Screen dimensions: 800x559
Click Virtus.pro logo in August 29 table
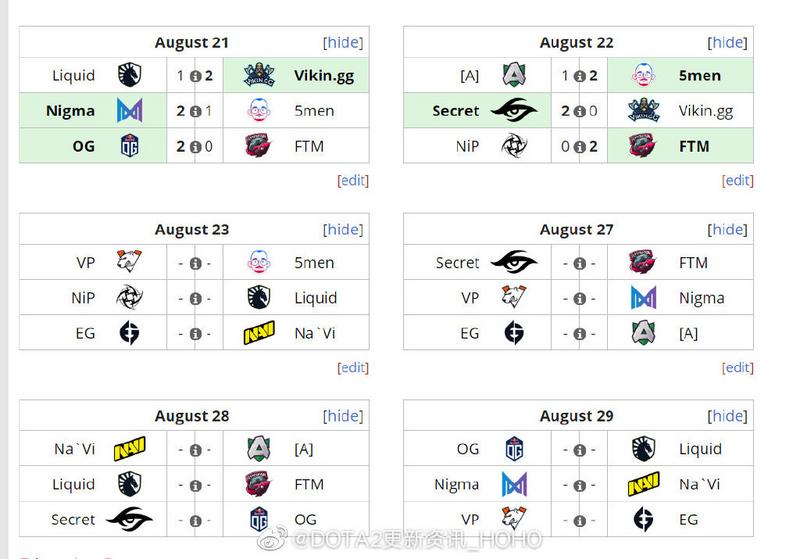tap(514, 519)
